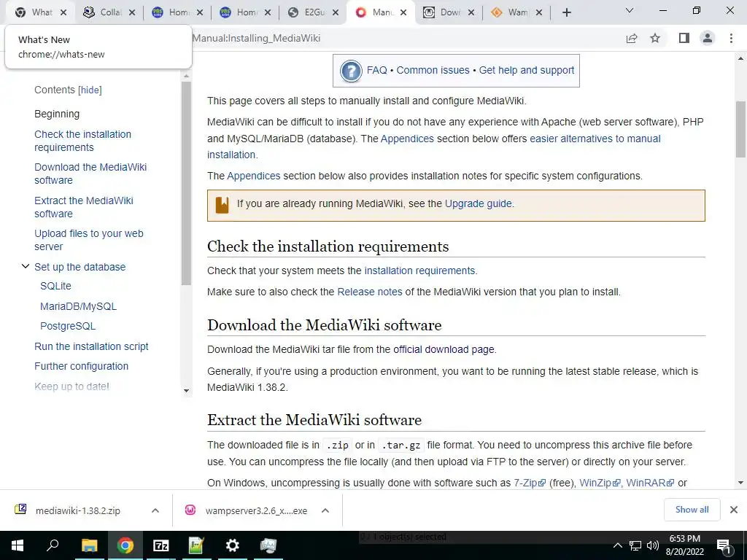This screenshot has height=560, width=747.
Task: Hide the Contents sidebar with hide link
Action: 90,90
